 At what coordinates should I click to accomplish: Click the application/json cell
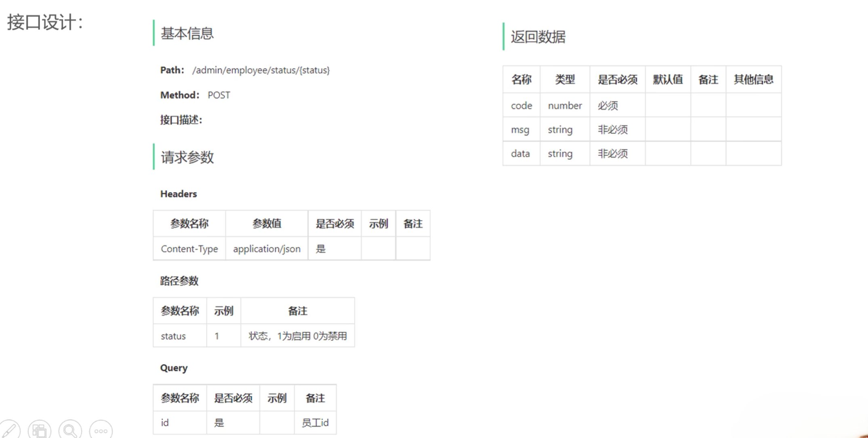click(x=267, y=249)
